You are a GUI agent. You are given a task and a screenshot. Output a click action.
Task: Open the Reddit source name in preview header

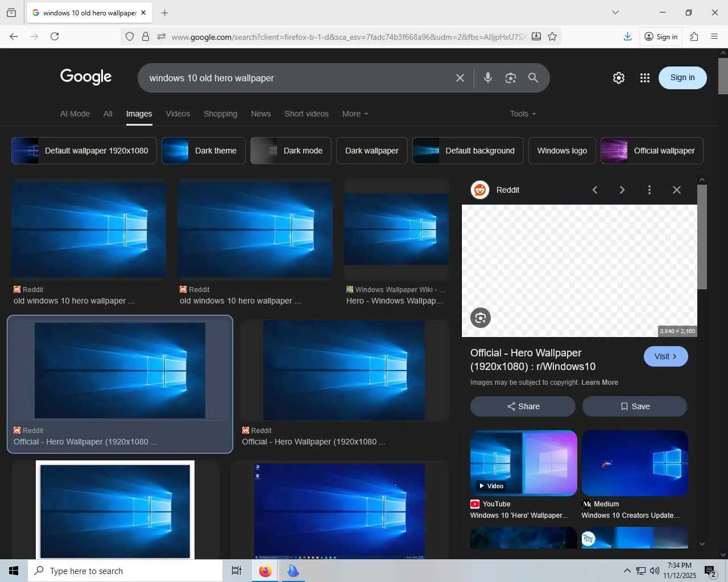coord(508,190)
